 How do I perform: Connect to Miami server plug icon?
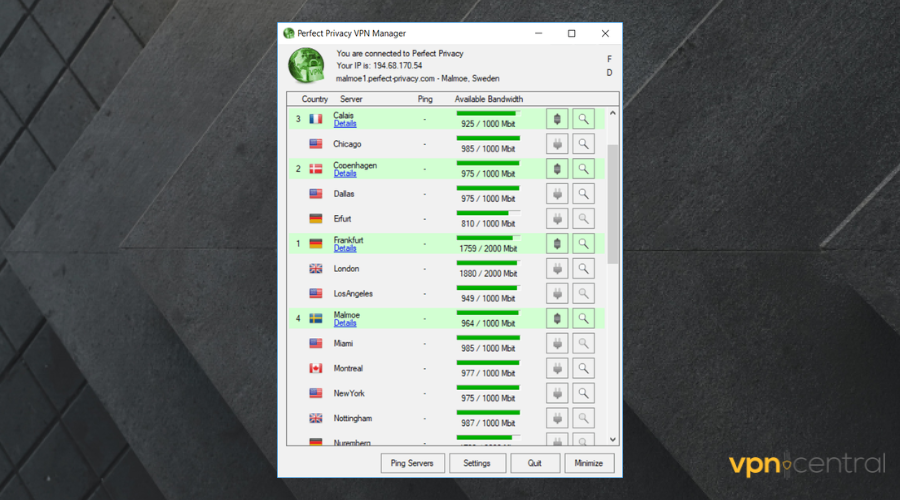[x=557, y=344]
